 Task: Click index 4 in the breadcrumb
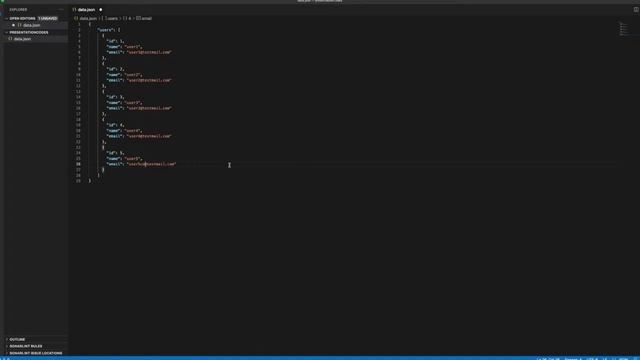(x=130, y=18)
